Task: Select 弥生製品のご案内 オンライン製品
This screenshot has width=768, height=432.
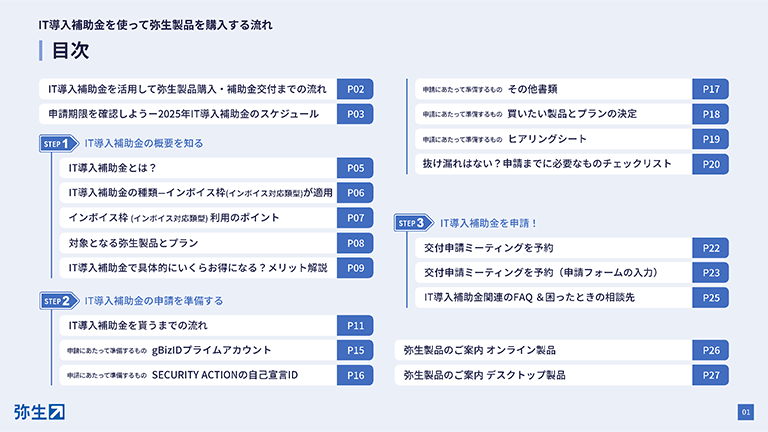Action: (x=562, y=350)
